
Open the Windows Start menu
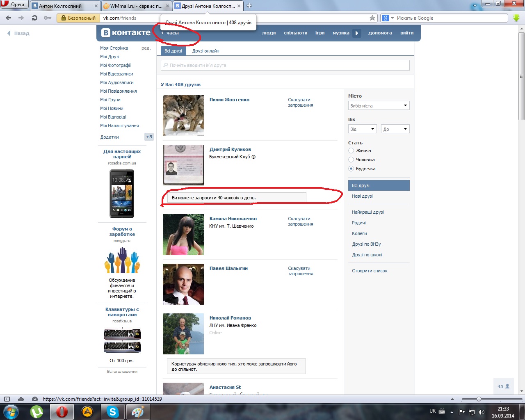click(x=10, y=411)
